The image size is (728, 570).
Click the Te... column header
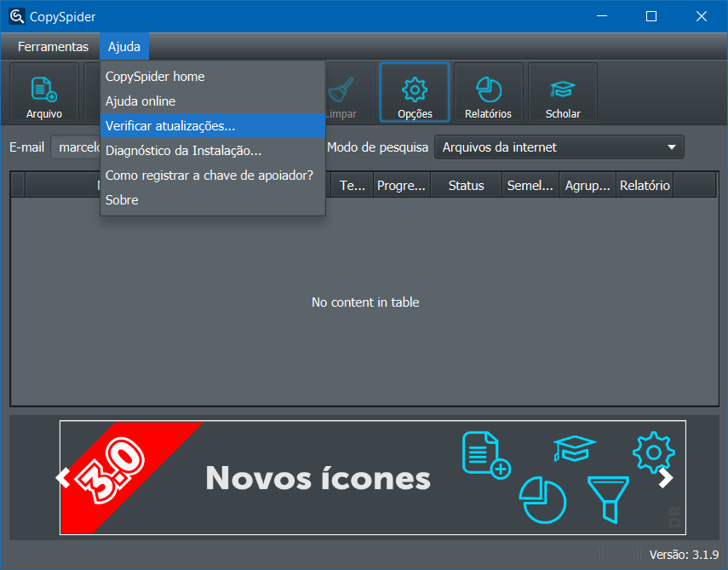[x=352, y=186]
